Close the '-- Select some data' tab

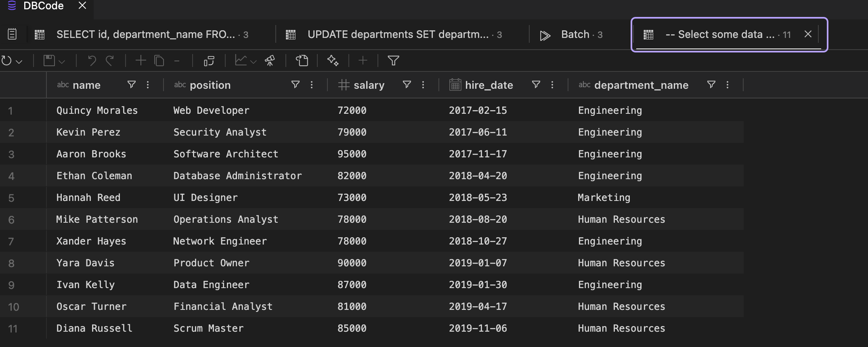(x=808, y=34)
